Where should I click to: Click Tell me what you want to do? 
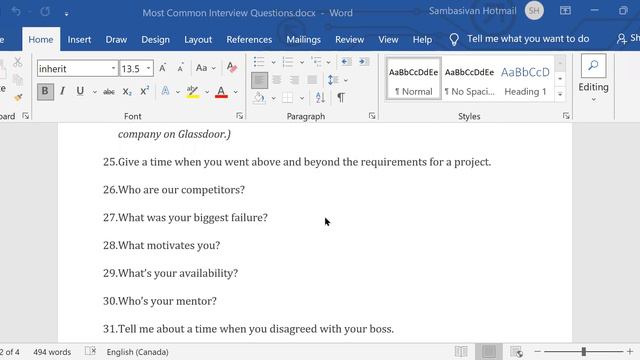pyautogui.click(x=528, y=39)
